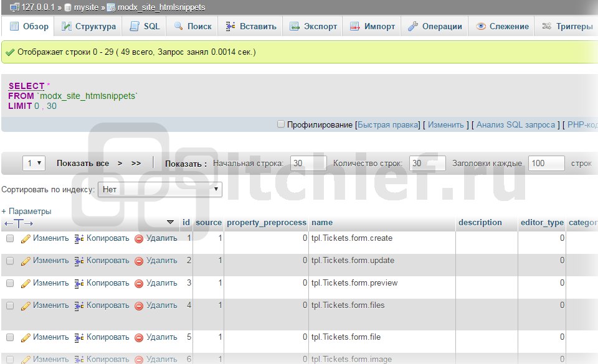Open the Обзор tab
This screenshot has height=364, width=598.
[29, 26]
